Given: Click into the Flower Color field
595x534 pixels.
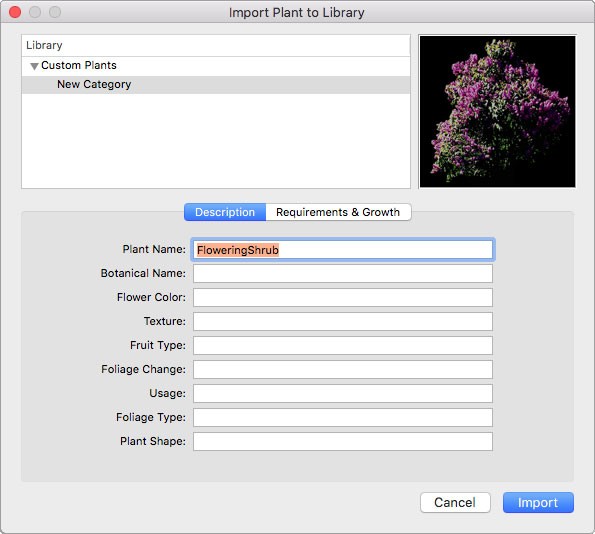Looking at the screenshot, I should (x=343, y=298).
